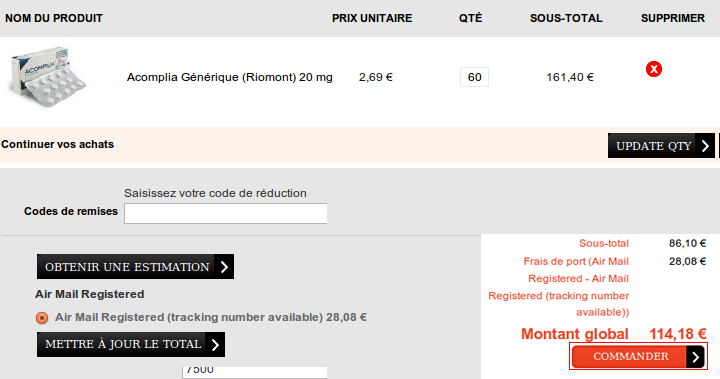The width and height of the screenshot is (720, 379).
Task: Remove Acomplia item with red X icon
Action: (654, 69)
